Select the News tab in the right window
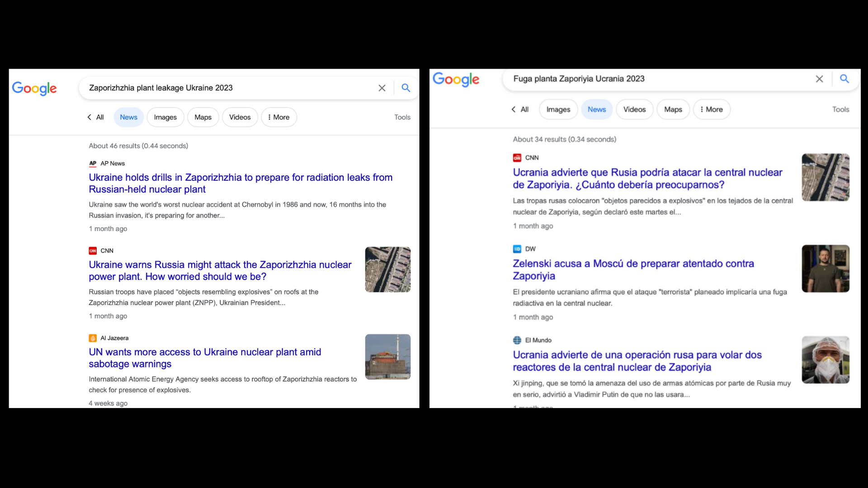This screenshot has height=488, width=868. pyautogui.click(x=597, y=109)
